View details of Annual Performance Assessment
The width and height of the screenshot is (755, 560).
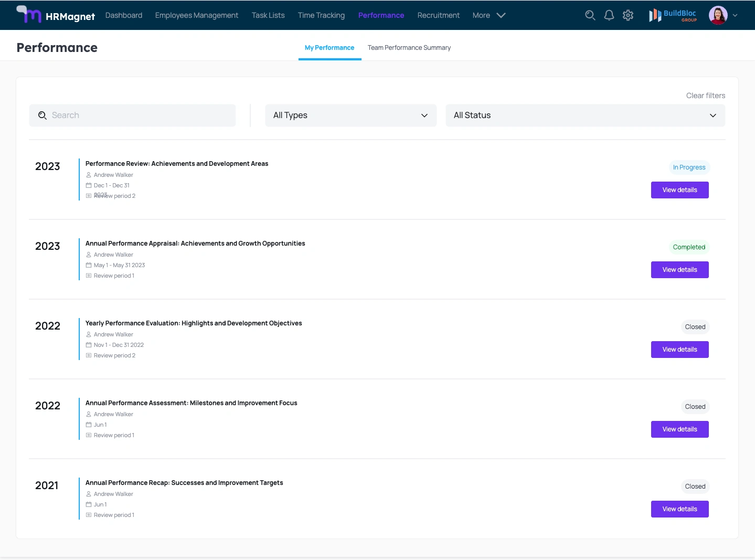(x=680, y=429)
